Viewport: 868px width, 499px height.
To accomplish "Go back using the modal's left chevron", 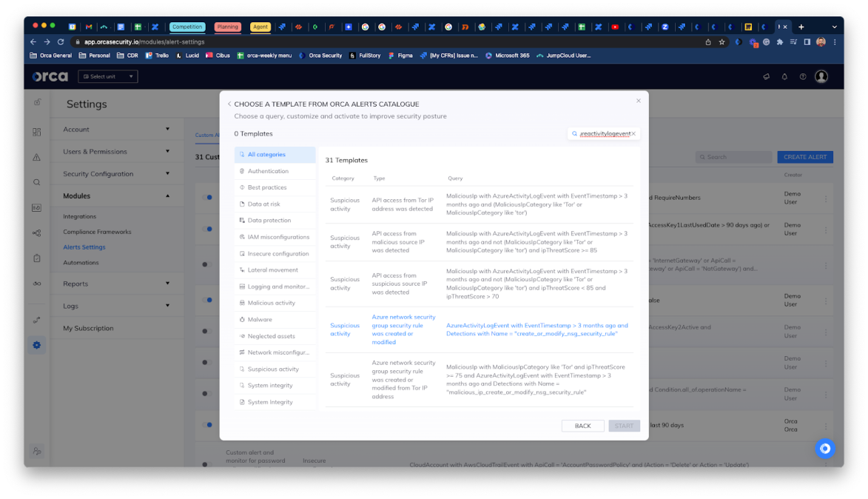I will tap(229, 104).
